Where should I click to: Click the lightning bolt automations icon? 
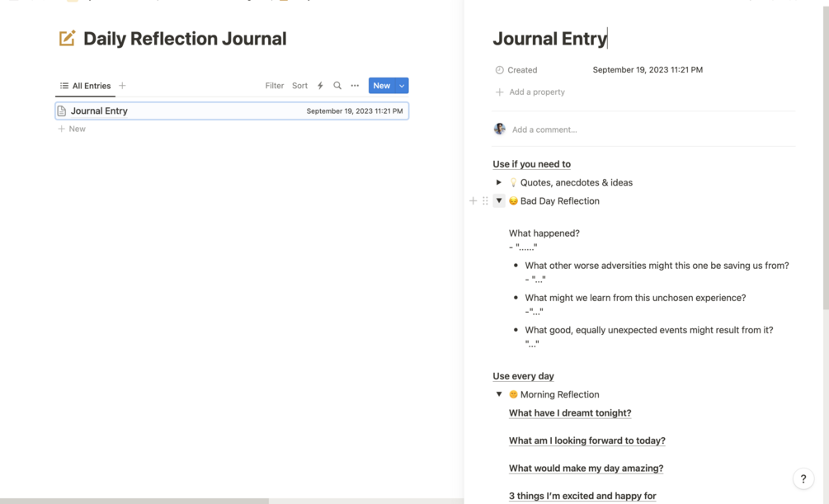320,86
